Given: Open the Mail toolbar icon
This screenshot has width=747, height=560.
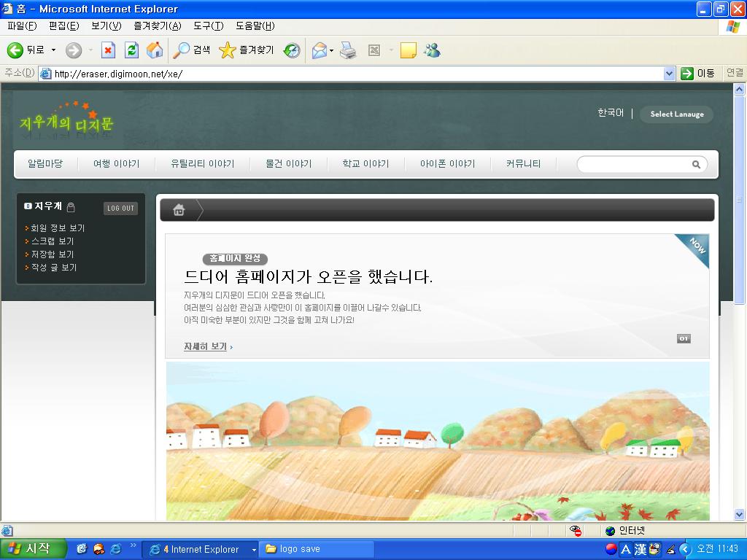Looking at the screenshot, I should point(319,50).
